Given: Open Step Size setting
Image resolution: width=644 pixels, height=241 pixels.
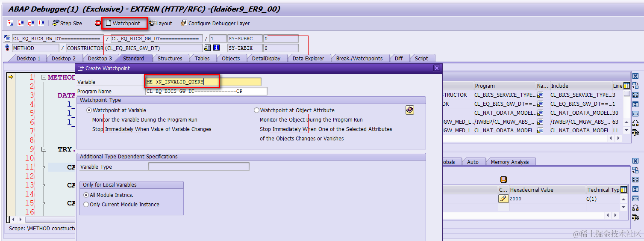Looking at the screenshot, I should [x=67, y=23].
